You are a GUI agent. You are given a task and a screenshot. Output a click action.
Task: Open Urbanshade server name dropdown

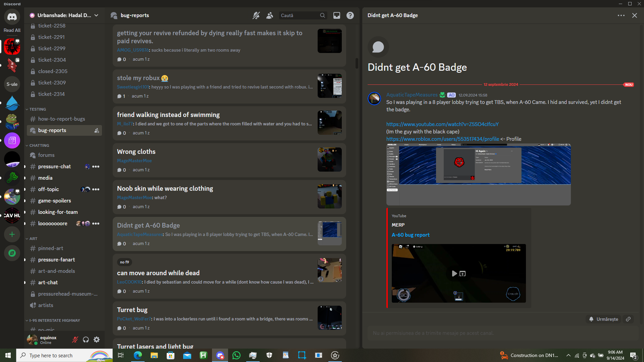[x=64, y=15]
